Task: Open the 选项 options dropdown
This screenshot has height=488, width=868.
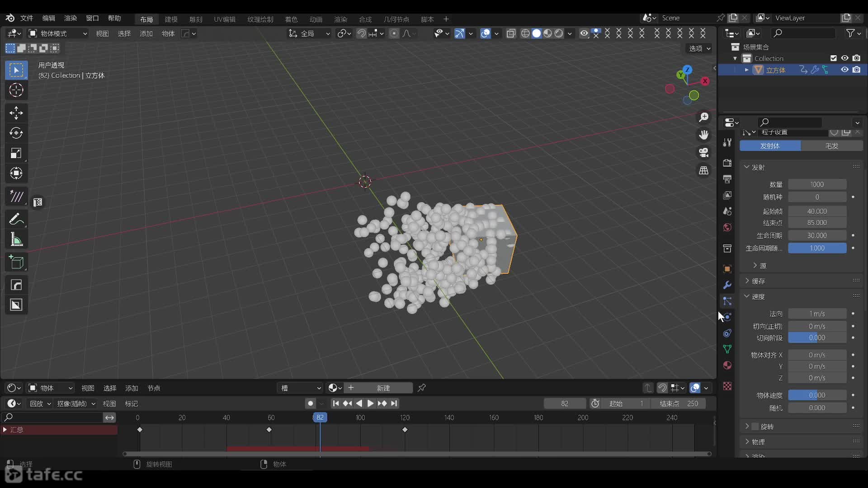Action: click(x=699, y=48)
